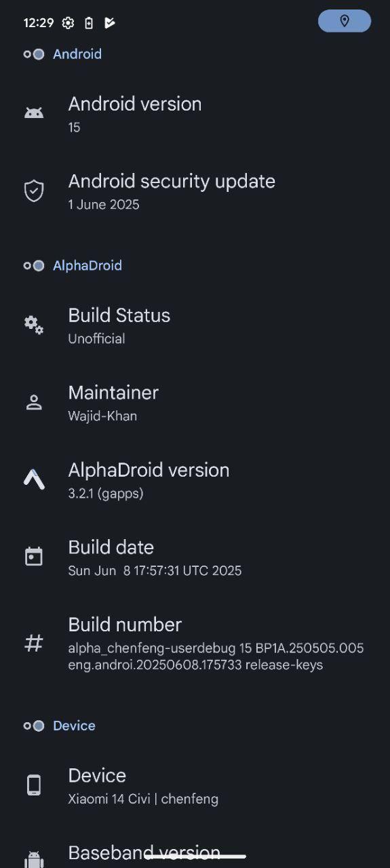Tap the settings gear in the status bar
This screenshot has width=390, height=868.
click(x=68, y=23)
